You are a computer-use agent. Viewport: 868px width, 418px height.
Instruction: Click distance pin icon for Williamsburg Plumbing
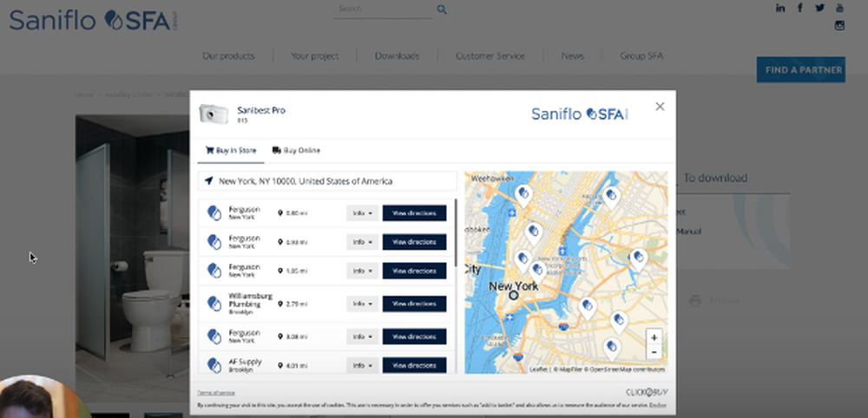coord(280,304)
